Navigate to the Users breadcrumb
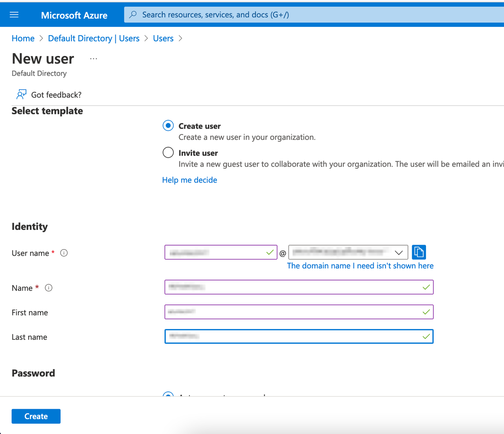The height and width of the screenshot is (434, 504). [163, 38]
